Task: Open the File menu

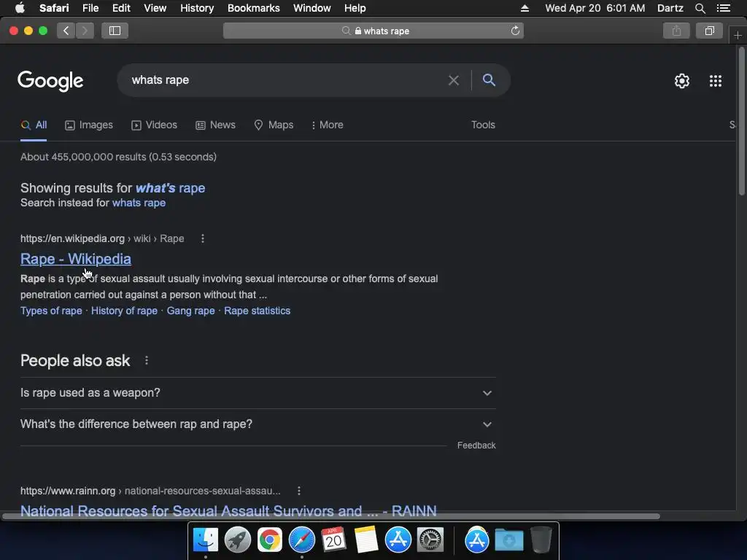Action: pos(90,8)
